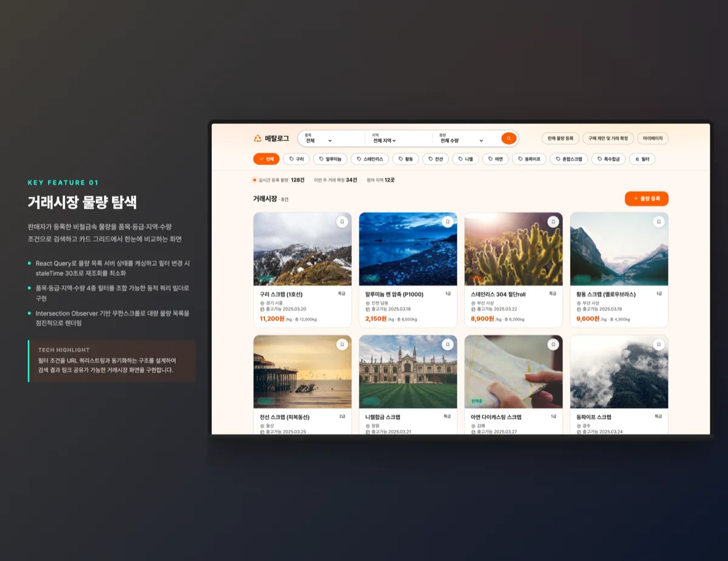728x561 pixels.
Task: Click the 황동 스크랩 (옐로우브라스) title
Action: [606, 294]
